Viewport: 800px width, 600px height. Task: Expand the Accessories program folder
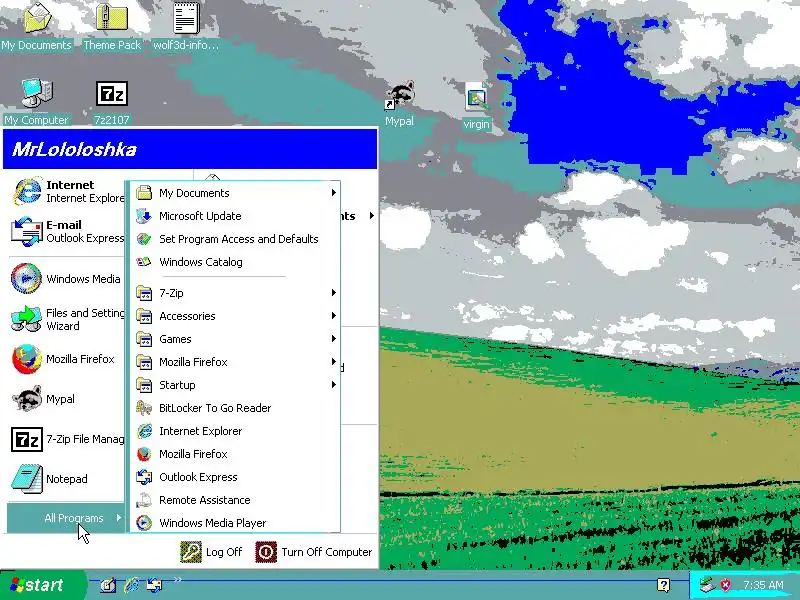pyautogui.click(x=235, y=316)
